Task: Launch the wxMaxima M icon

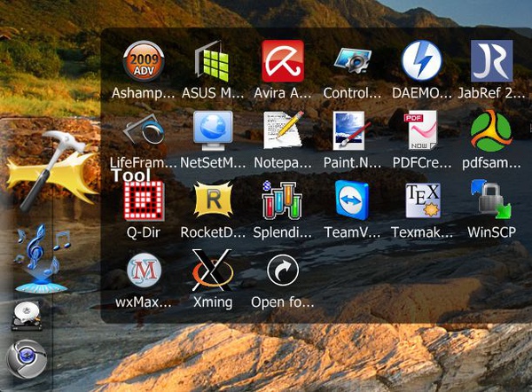Action: (144, 270)
